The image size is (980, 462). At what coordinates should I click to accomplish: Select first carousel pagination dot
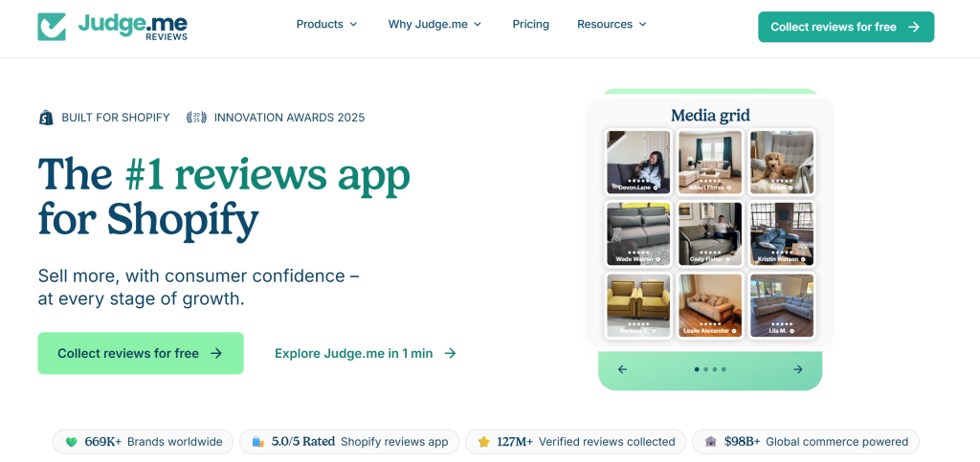pyautogui.click(x=697, y=369)
